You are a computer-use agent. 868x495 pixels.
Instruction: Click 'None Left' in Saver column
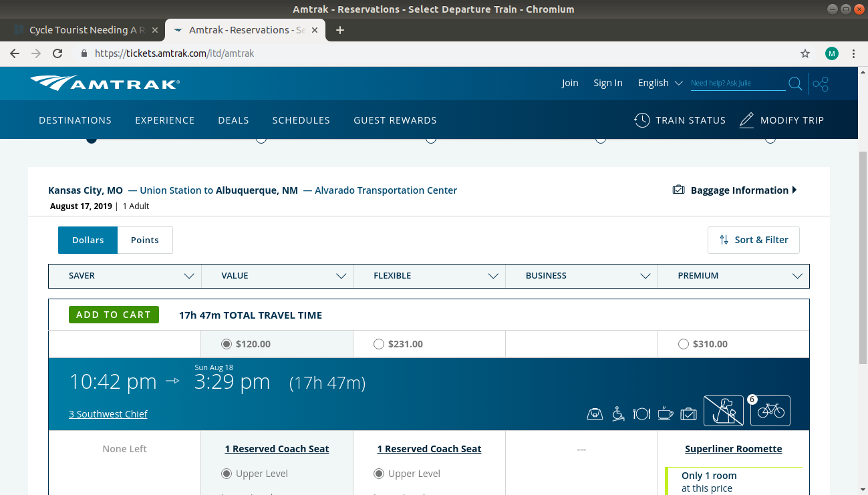point(125,449)
